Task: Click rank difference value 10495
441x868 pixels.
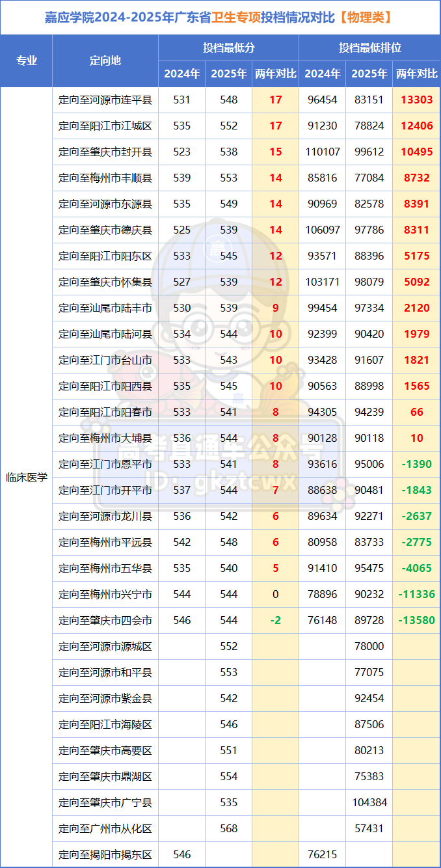Action: click(417, 152)
